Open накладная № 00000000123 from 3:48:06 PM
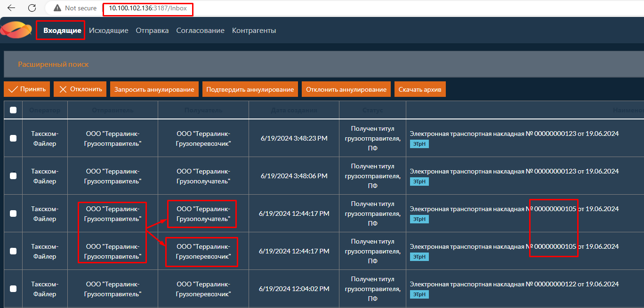The image size is (644, 308). pyautogui.click(x=514, y=171)
